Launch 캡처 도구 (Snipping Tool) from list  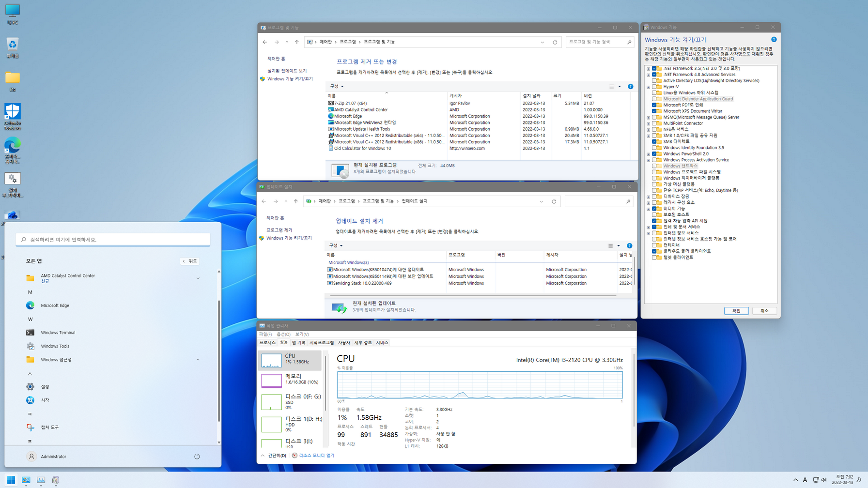[49, 427]
